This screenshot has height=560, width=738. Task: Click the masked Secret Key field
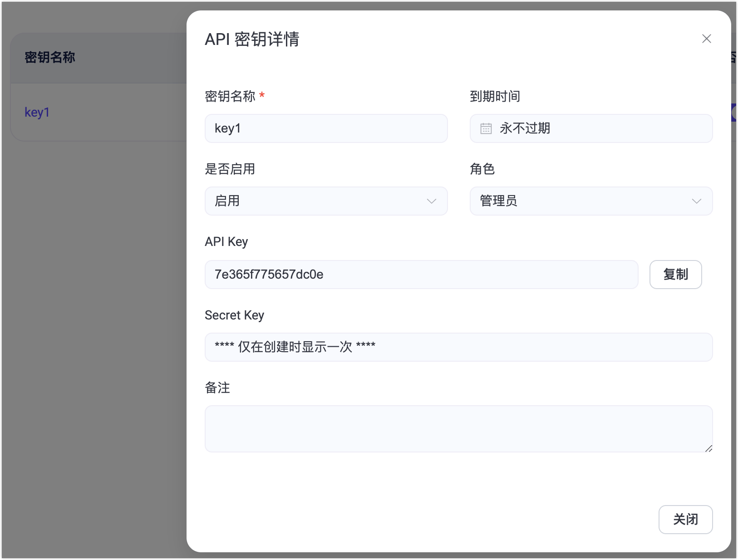[x=458, y=347]
